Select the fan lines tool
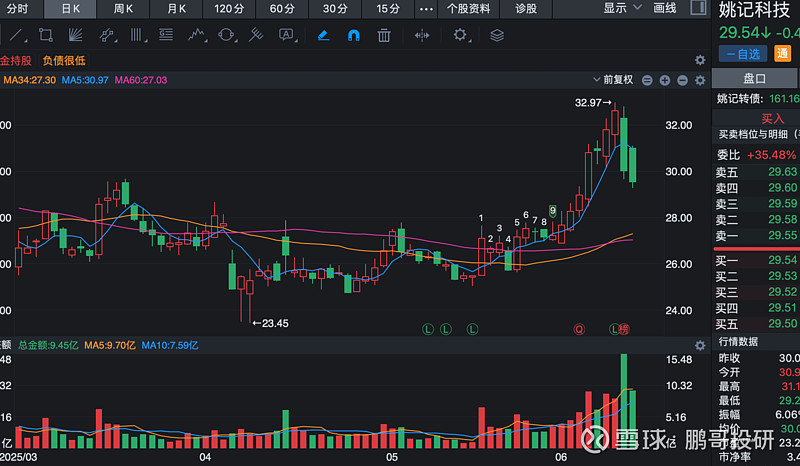800x466 pixels. click(76, 35)
